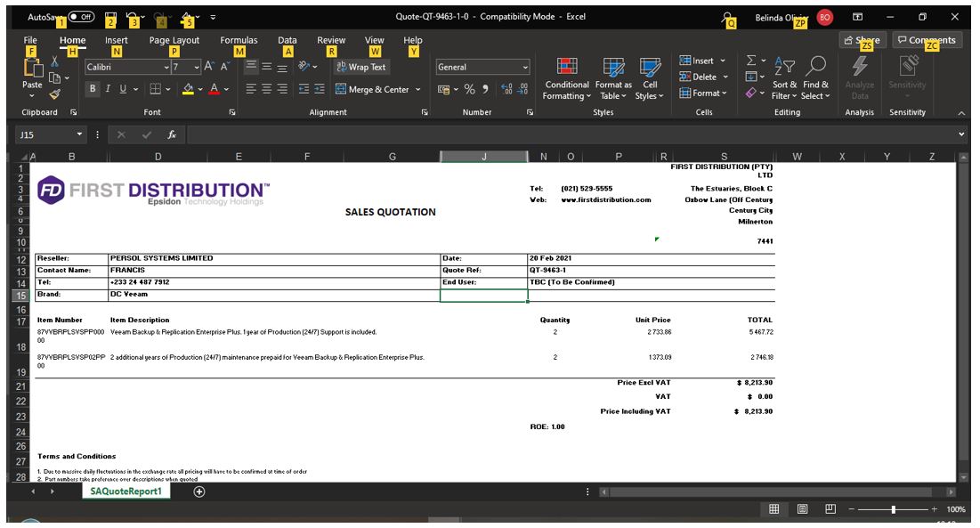This screenshot has width=980, height=528.
Task: Click the Conditional Formatting icon
Action: coord(566,67)
